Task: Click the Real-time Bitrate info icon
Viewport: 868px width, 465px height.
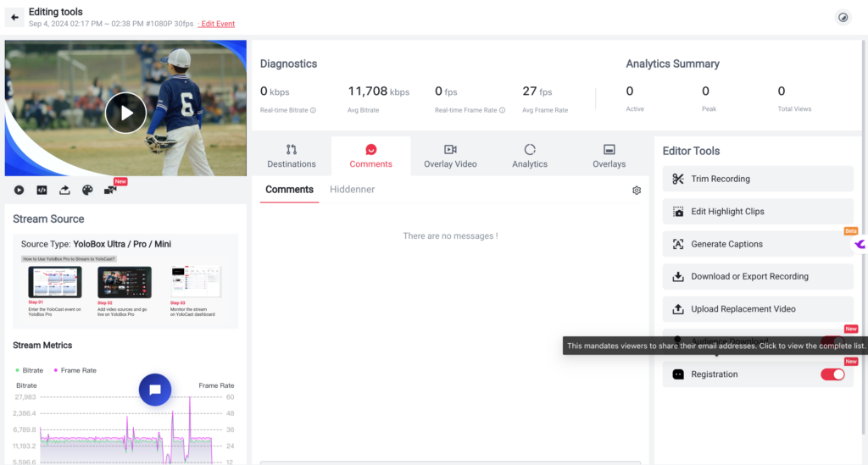Action: pos(314,110)
